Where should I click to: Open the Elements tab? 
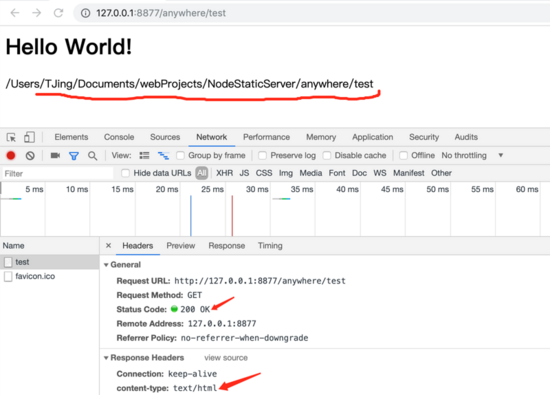(71, 137)
